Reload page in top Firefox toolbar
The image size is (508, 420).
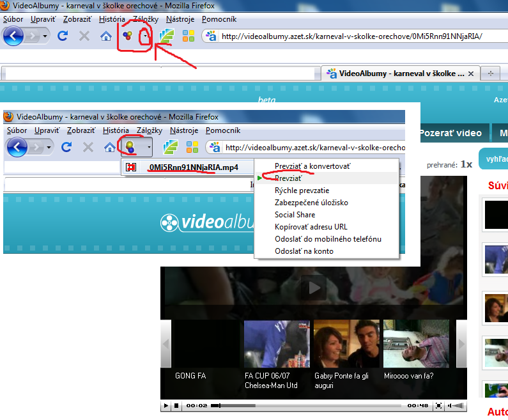pyautogui.click(x=63, y=36)
